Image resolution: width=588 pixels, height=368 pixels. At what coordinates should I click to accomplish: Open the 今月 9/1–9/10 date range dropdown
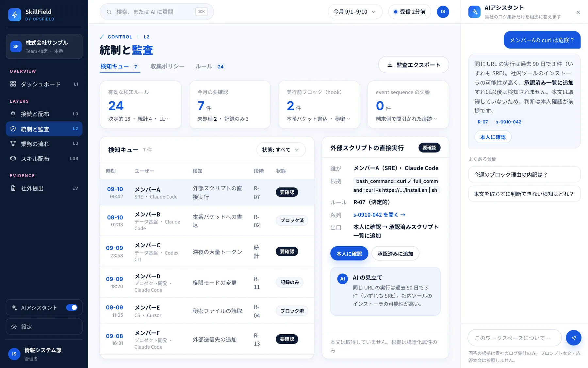pos(355,12)
